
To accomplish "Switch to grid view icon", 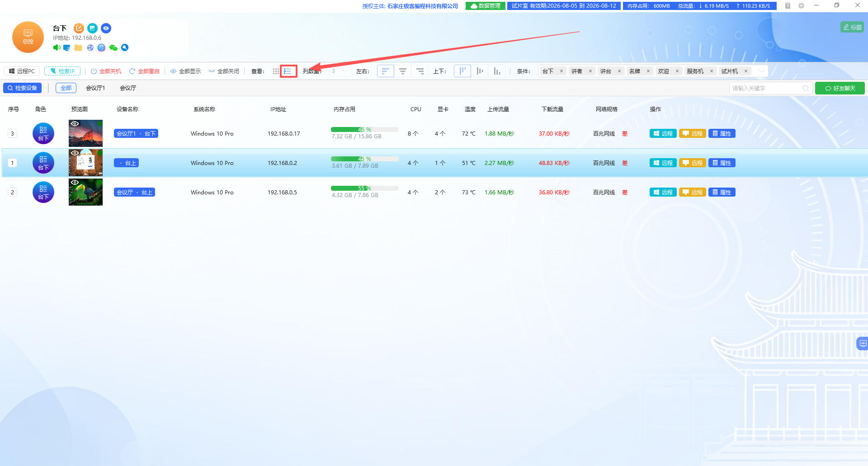I will click(x=276, y=71).
